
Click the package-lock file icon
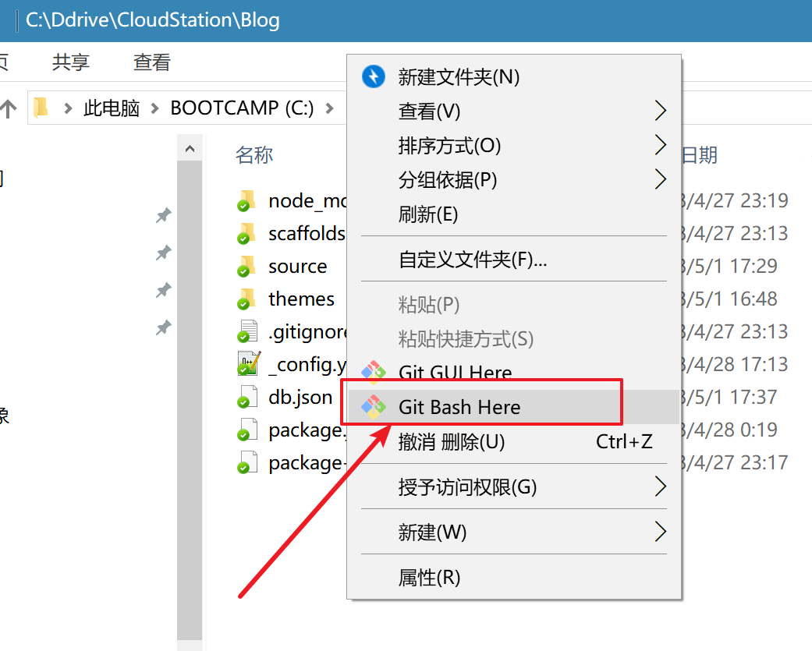pos(247,462)
